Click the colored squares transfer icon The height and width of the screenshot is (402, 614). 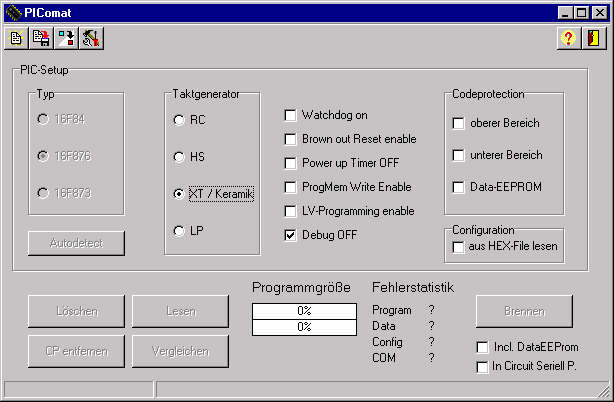pyautogui.click(x=67, y=38)
